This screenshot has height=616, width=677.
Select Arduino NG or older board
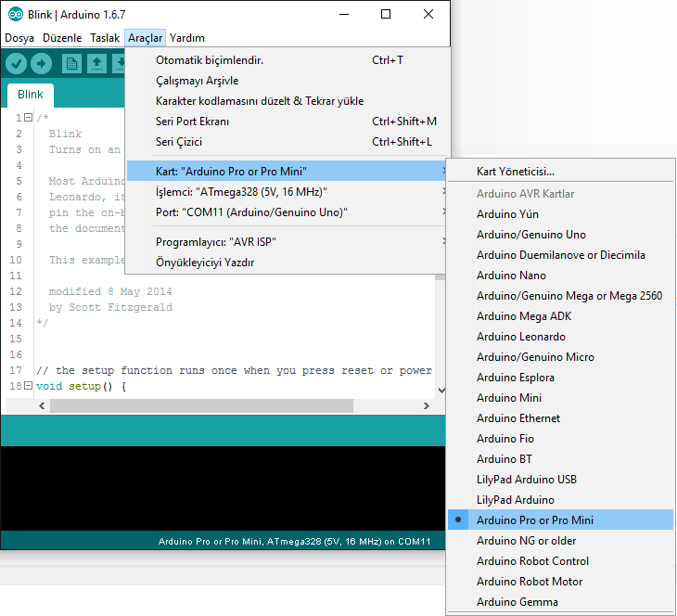[560, 541]
